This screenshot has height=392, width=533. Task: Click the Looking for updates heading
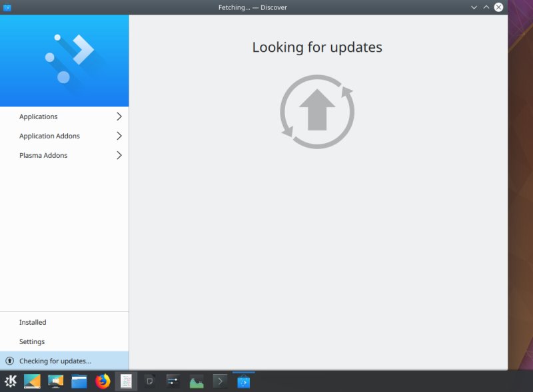[316, 47]
